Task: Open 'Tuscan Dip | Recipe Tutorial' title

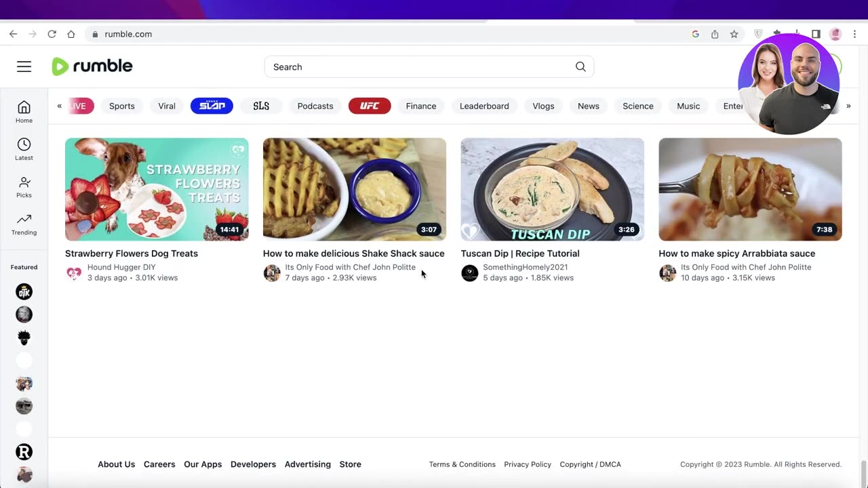Action: [520, 253]
